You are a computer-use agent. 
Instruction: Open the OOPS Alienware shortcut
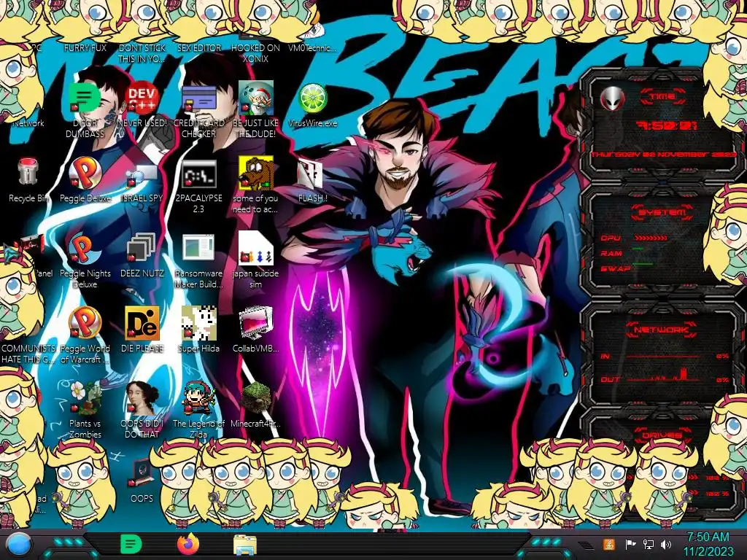142,473
